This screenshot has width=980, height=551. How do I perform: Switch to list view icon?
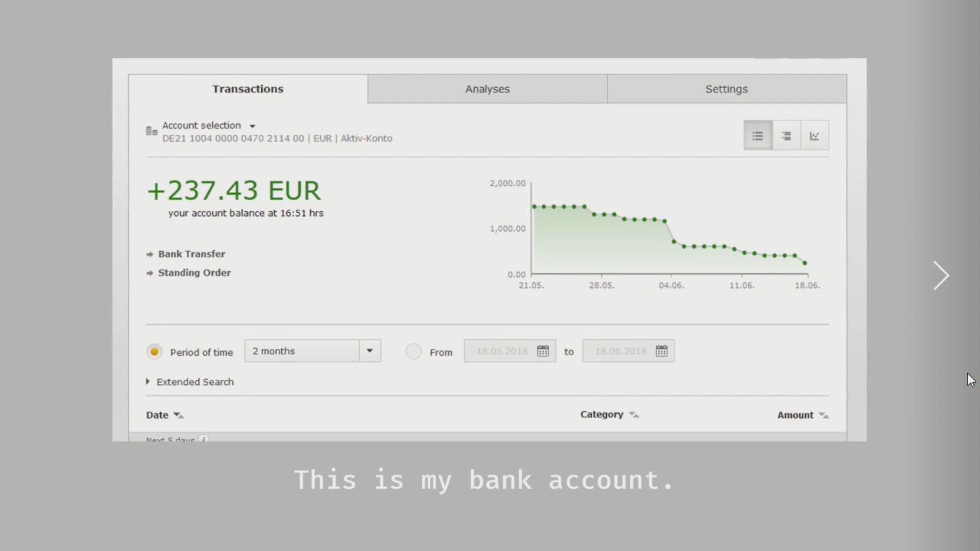coord(757,135)
